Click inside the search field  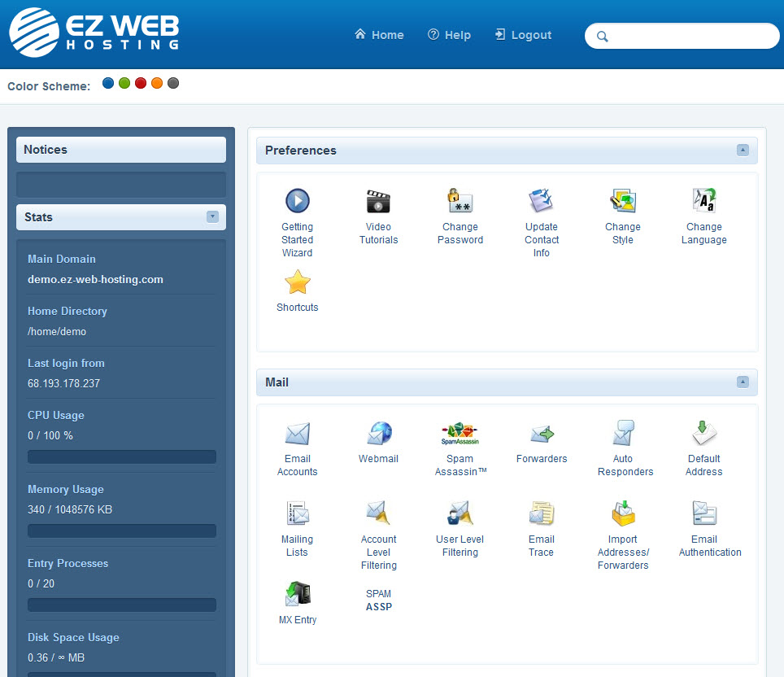[682, 36]
